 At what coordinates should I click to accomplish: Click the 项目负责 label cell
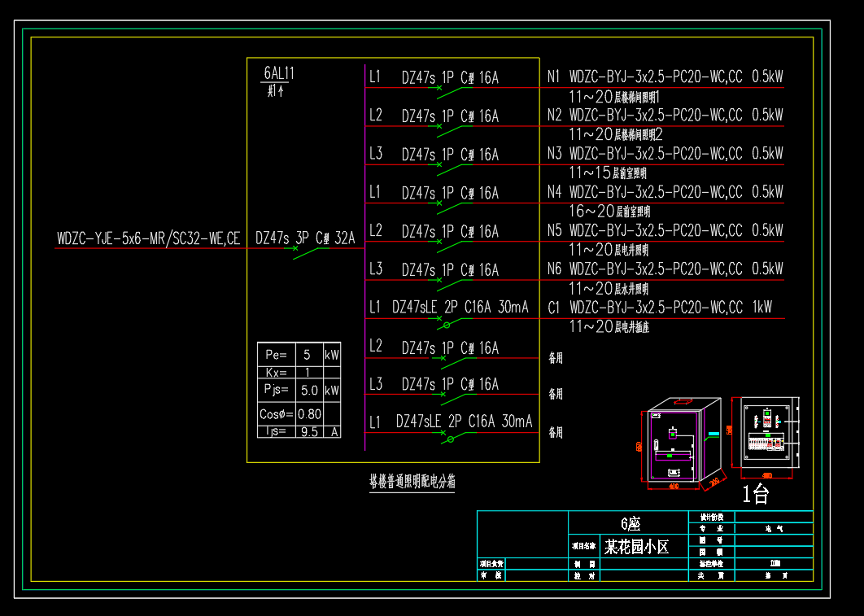(x=491, y=564)
